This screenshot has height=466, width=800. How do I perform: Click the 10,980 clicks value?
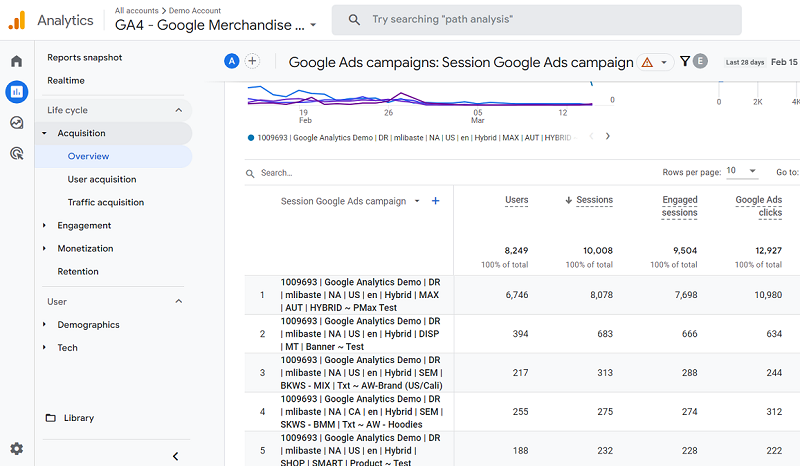pyautogui.click(x=768, y=295)
